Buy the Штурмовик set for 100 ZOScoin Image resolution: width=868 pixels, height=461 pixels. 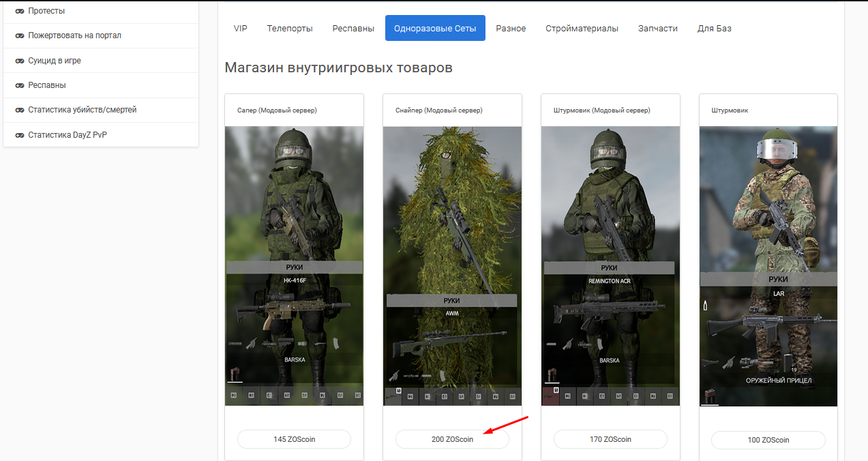coord(768,440)
